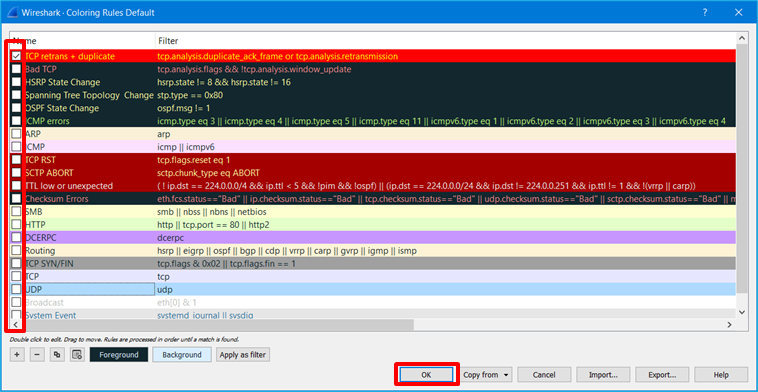
Task: Select the Bad TCP filter text
Action: coord(254,70)
